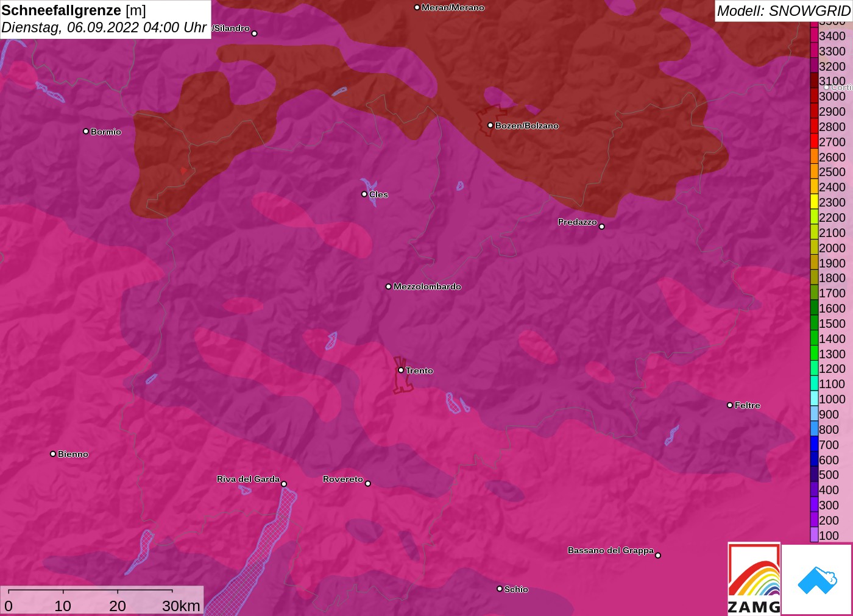The height and width of the screenshot is (616, 853).
Task: Click the Meran/Merano label text
Action: pyautogui.click(x=453, y=7)
